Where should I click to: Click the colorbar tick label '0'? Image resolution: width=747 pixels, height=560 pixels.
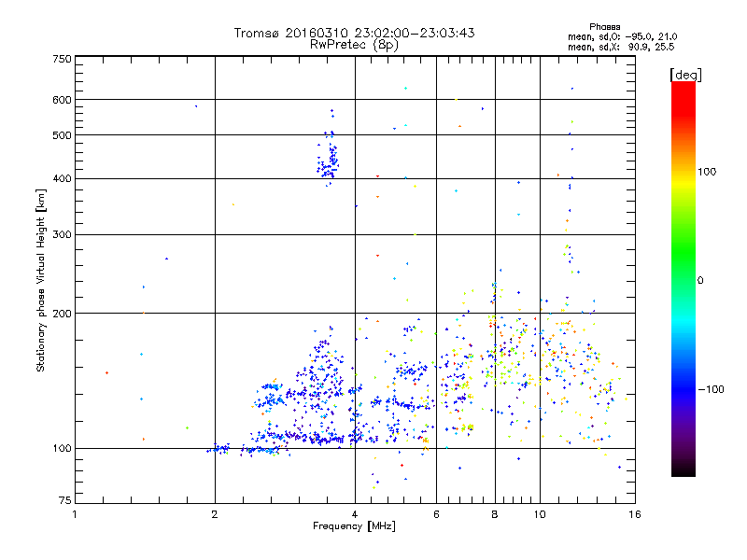[x=700, y=281]
